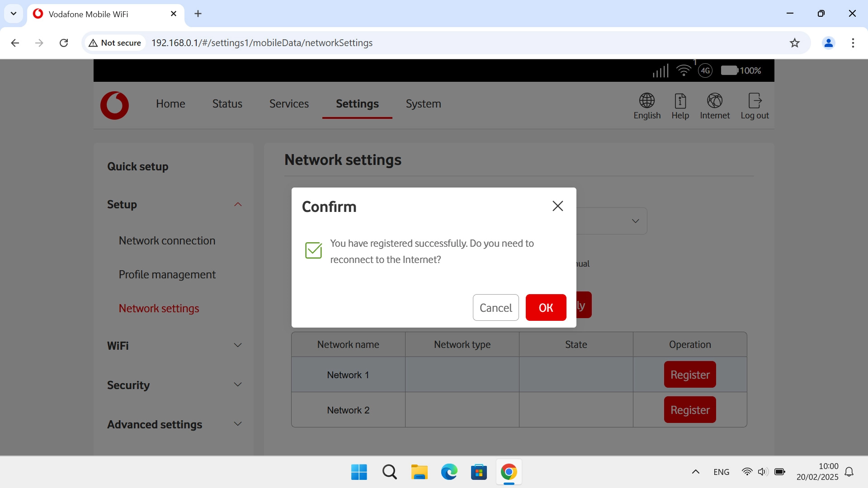Image resolution: width=868 pixels, height=488 pixels.
Task: Switch to the System tab
Action: 423,104
